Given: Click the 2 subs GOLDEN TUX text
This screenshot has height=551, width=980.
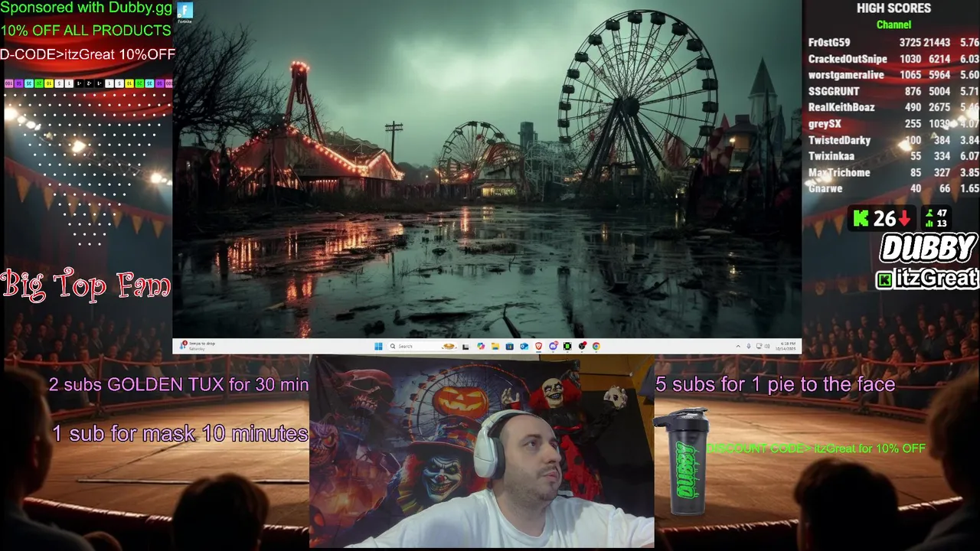Looking at the screenshot, I should (x=179, y=384).
